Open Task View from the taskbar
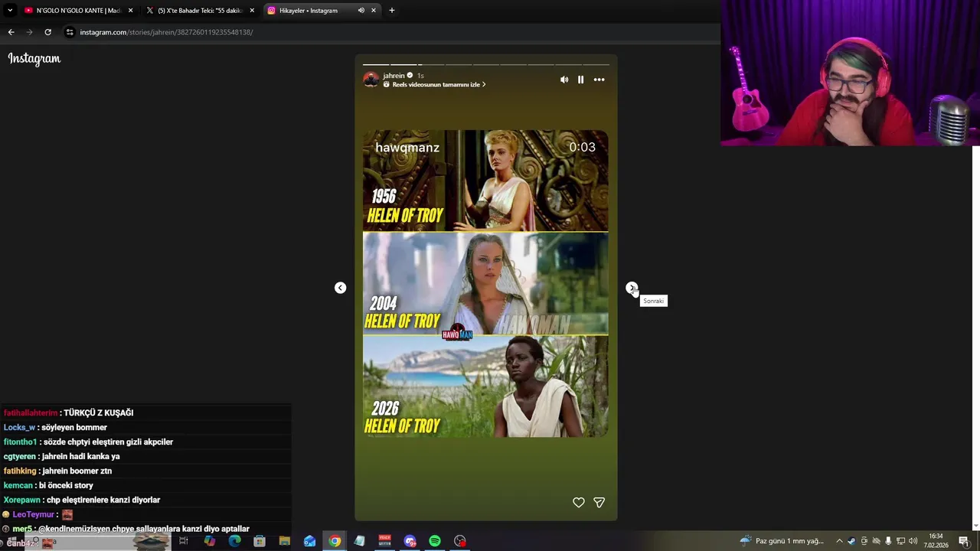This screenshot has height=551, width=980. click(x=184, y=541)
